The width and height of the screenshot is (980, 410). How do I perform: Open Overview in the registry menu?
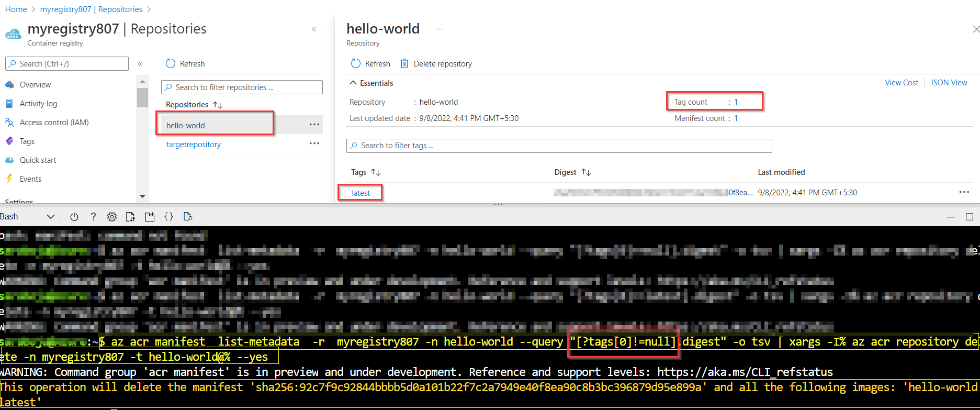[x=36, y=85]
